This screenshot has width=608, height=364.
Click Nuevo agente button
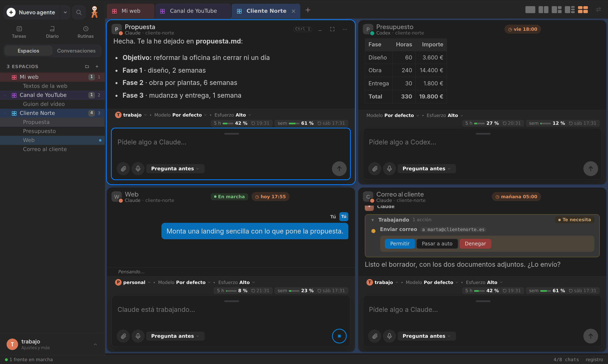point(32,12)
